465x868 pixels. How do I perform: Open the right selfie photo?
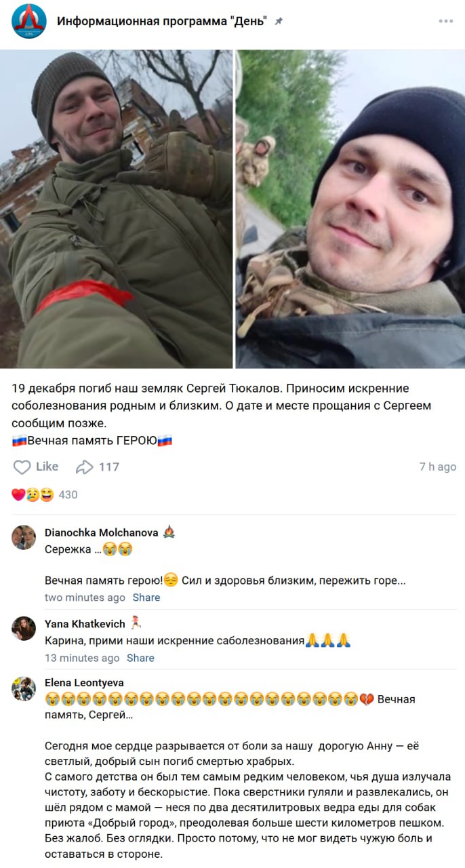(x=350, y=209)
